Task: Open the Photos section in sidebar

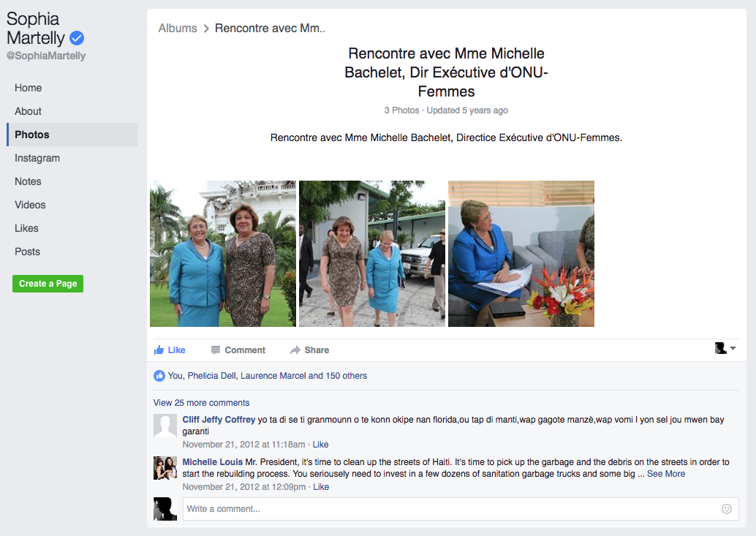Action: pos(32,135)
